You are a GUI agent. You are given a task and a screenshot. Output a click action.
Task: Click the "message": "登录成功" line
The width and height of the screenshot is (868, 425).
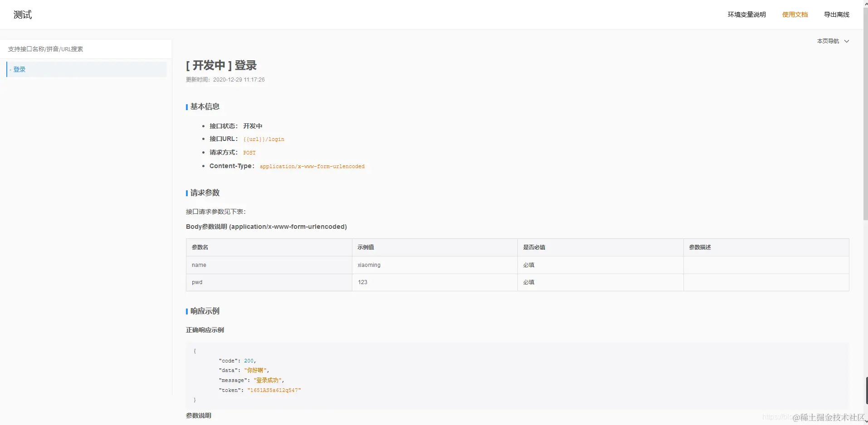click(251, 380)
